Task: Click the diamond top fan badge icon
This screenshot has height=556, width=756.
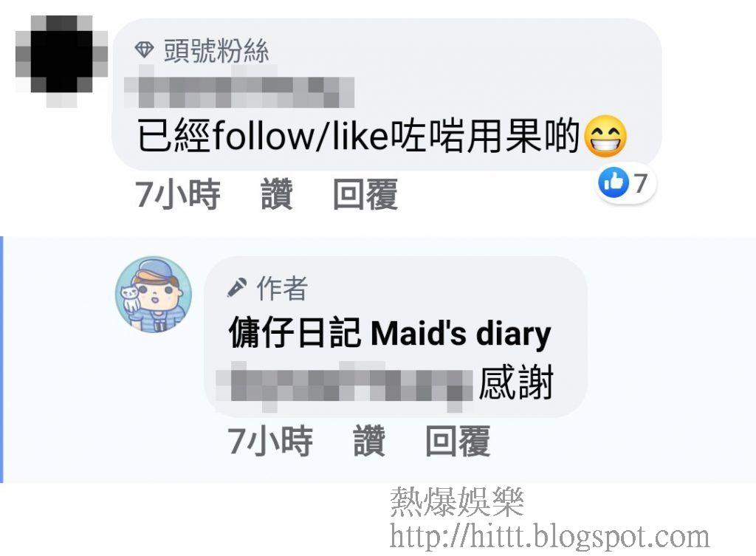Action: pos(144,49)
